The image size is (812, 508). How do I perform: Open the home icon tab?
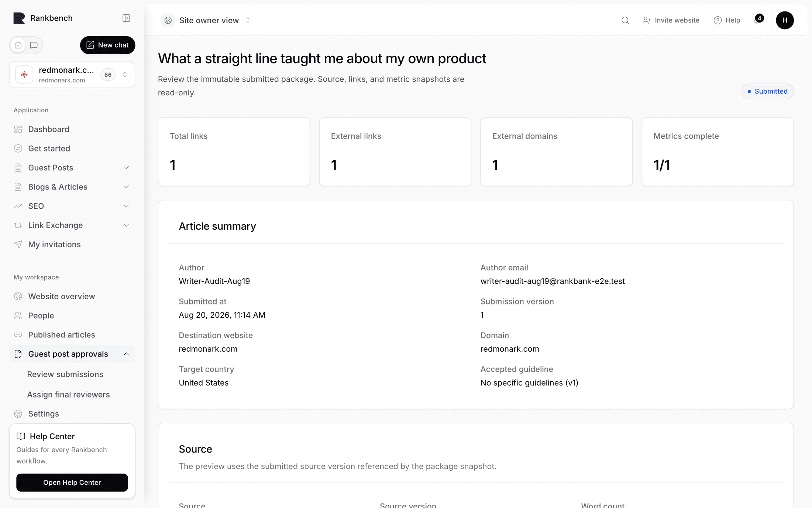tap(18, 45)
